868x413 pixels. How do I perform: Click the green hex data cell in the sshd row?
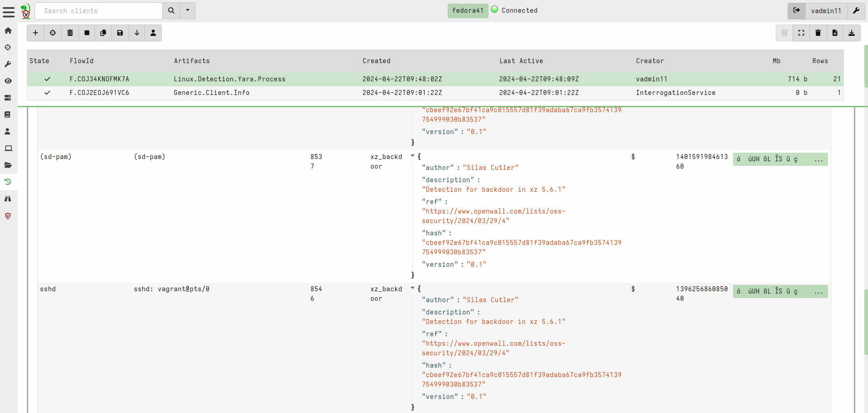780,291
